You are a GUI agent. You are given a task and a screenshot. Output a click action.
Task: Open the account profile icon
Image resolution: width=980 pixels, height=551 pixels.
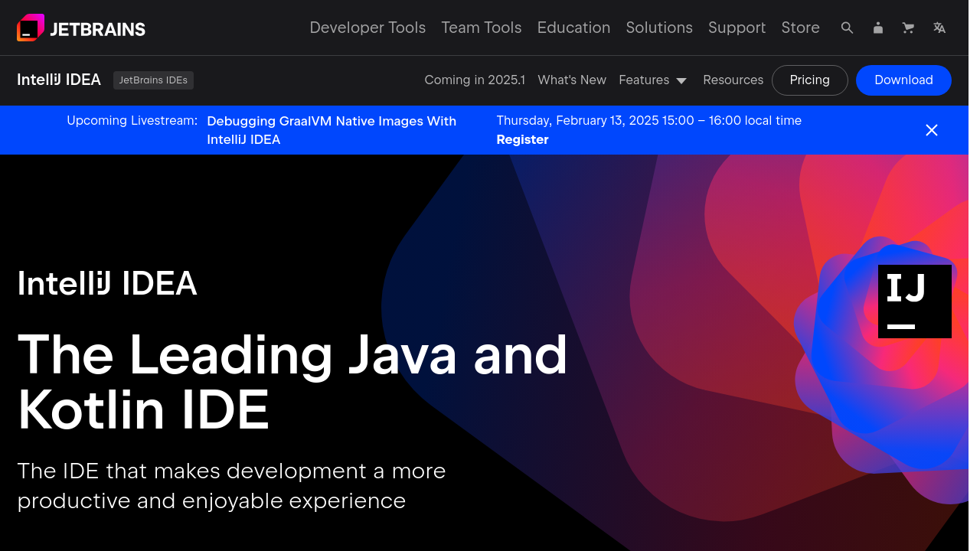coord(878,28)
